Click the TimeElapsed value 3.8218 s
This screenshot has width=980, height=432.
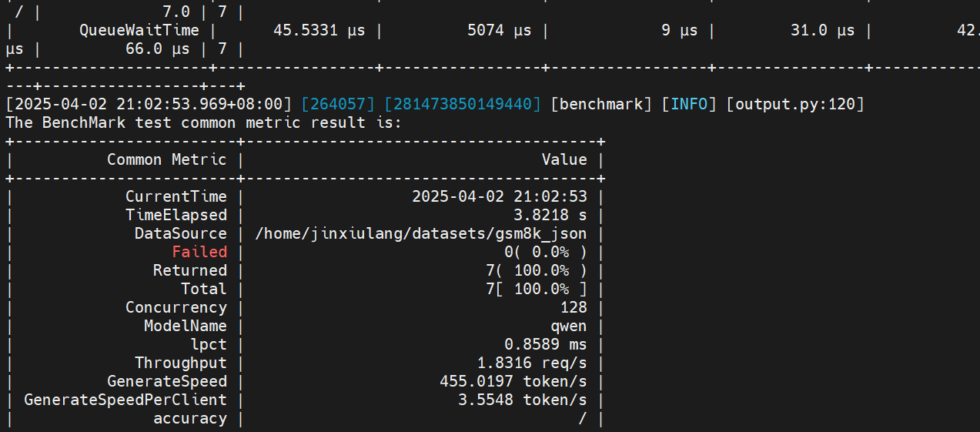coord(550,215)
